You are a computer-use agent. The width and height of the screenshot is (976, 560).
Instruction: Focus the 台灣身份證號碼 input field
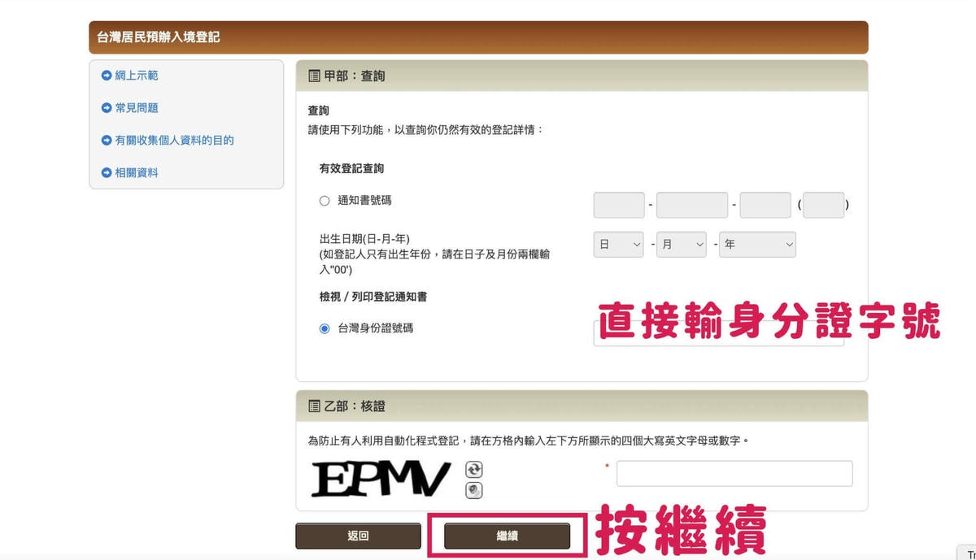tap(719, 333)
